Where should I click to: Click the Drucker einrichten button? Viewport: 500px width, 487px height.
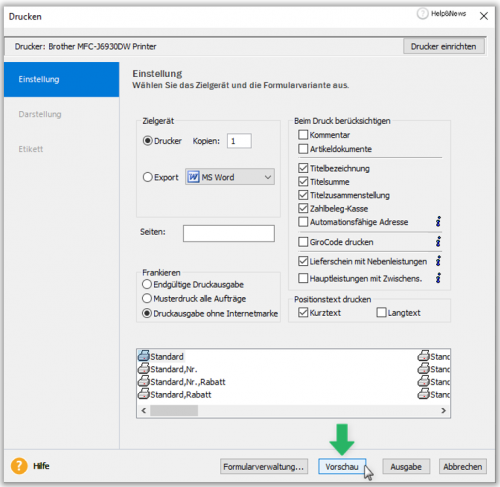click(443, 46)
